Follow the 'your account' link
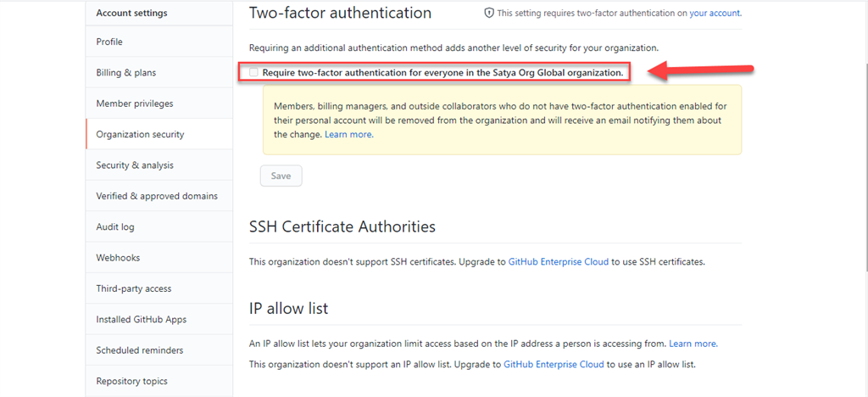Viewport: 868px width, 397px height. (715, 13)
